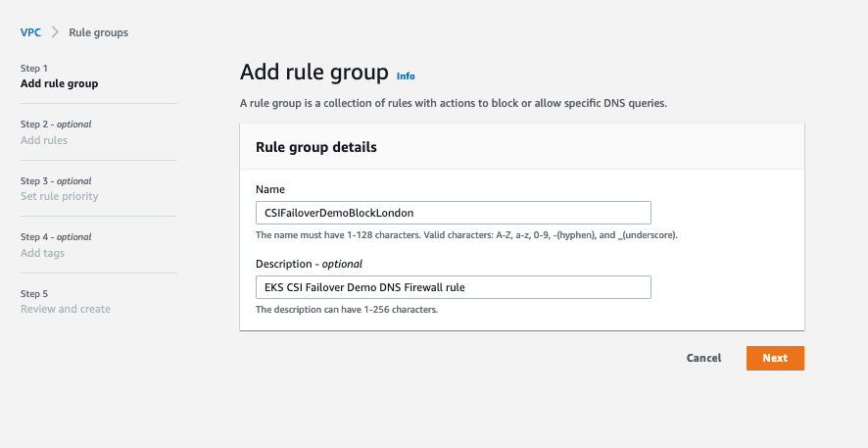This screenshot has width=868, height=448.
Task: Click the Name field label
Action: 270,189
